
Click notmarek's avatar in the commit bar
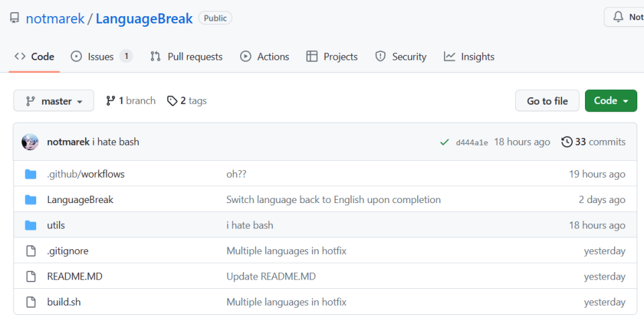pyautogui.click(x=30, y=142)
